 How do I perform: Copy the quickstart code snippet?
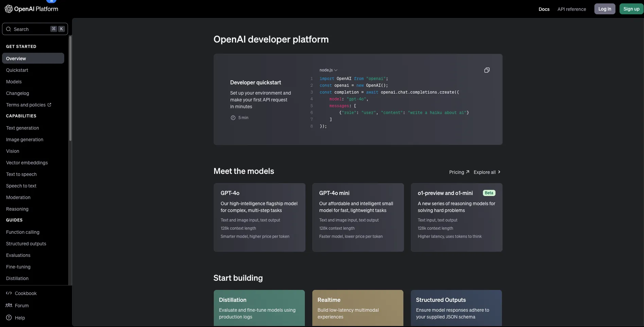pyautogui.click(x=487, y=70)
